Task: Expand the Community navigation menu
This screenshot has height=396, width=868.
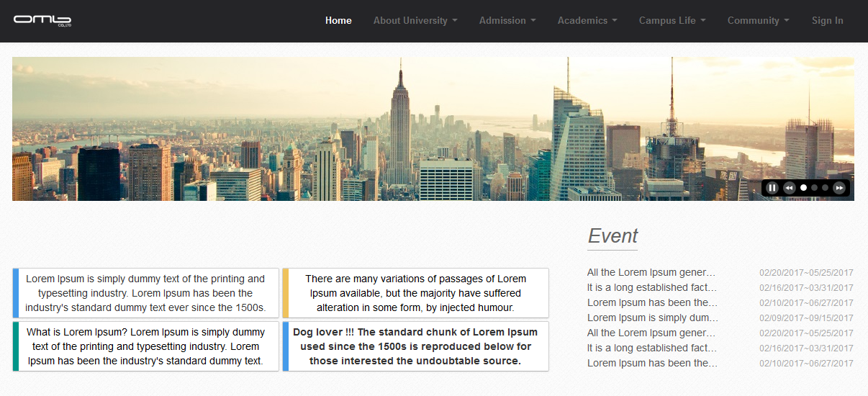Action: (x=758, y=20)
